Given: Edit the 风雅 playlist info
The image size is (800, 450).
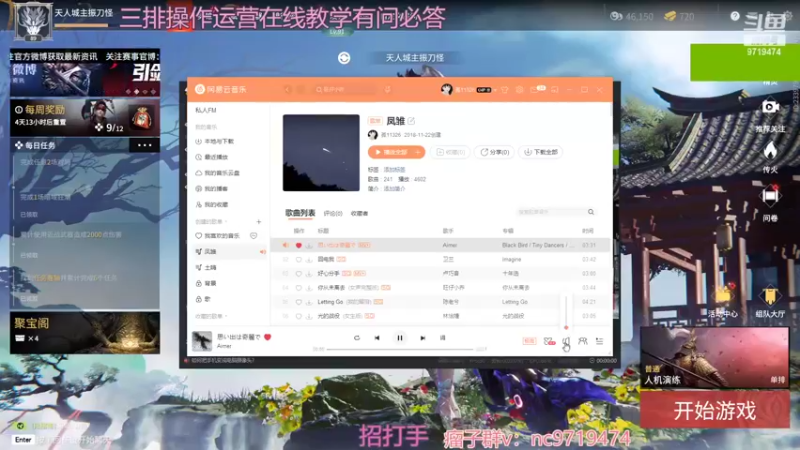Looking at the screenshot, I should 411,121.
